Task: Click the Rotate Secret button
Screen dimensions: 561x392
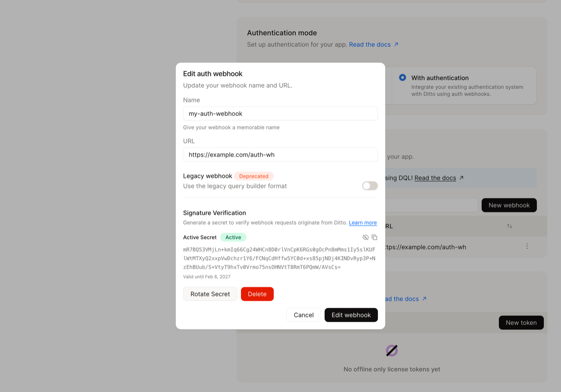Action: point(210,294)
